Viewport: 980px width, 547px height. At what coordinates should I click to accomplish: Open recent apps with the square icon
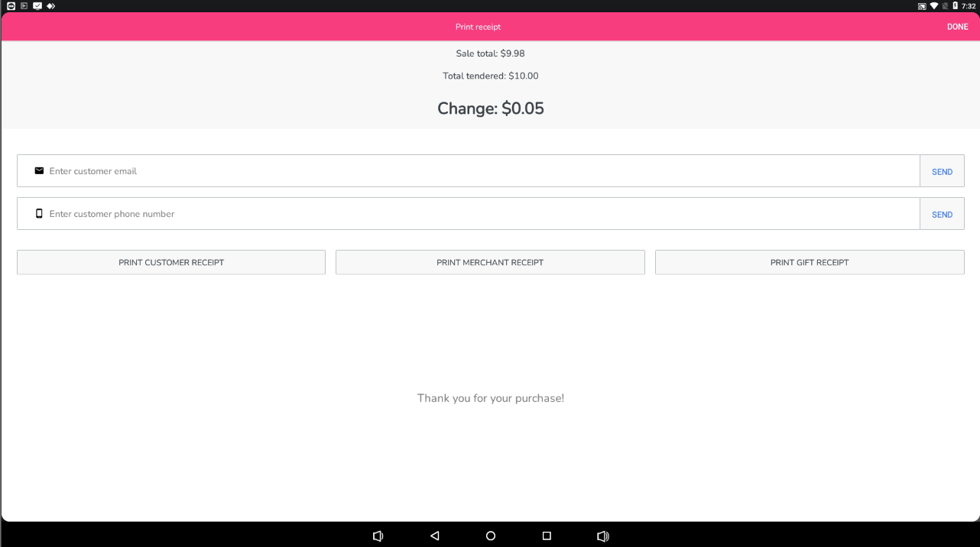click(x=547, y=536)
